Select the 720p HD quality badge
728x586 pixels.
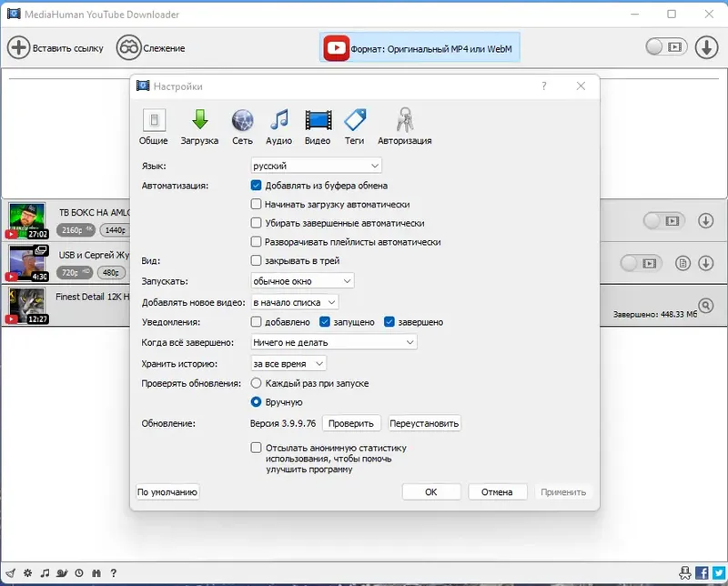point(75,273)
